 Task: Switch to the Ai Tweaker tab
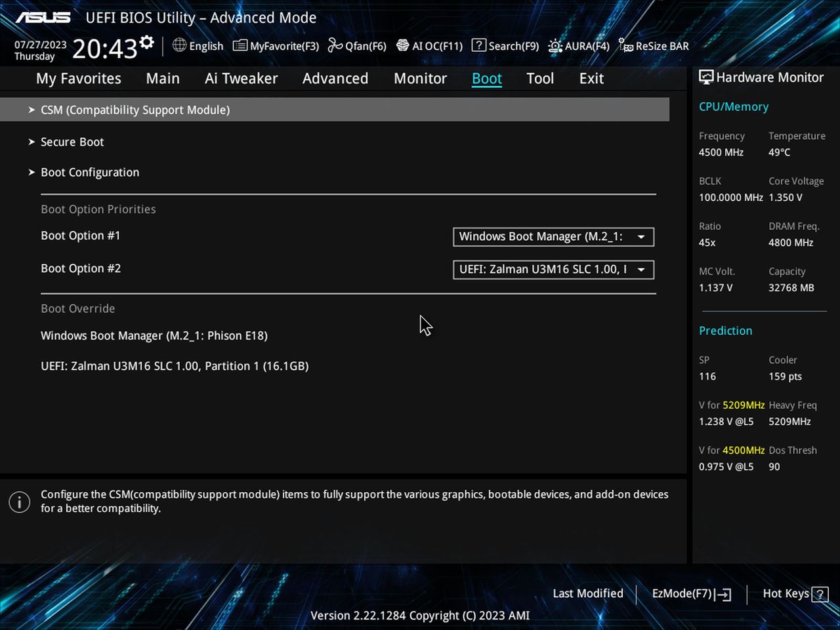(x=241, y=79)
